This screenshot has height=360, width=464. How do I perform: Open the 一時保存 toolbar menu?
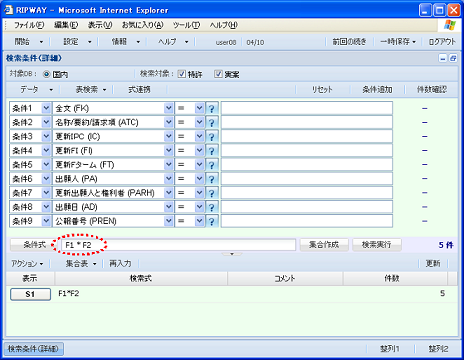398,42
